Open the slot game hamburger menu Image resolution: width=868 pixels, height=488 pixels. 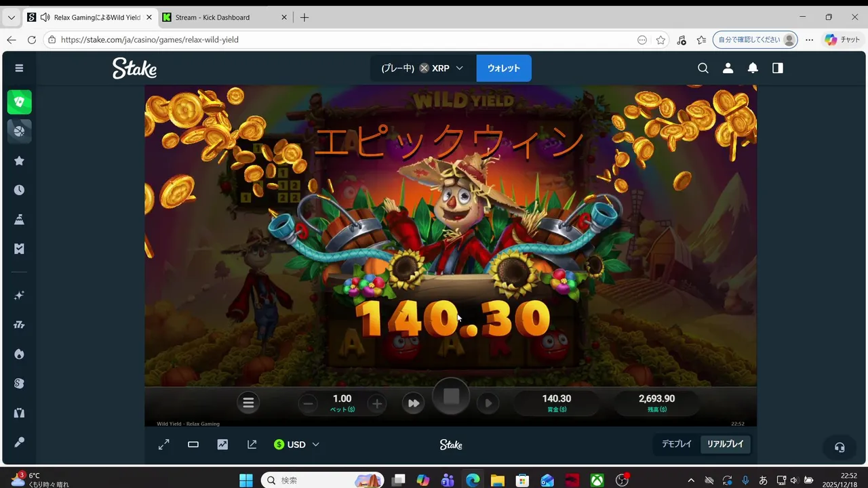[248, 403]
